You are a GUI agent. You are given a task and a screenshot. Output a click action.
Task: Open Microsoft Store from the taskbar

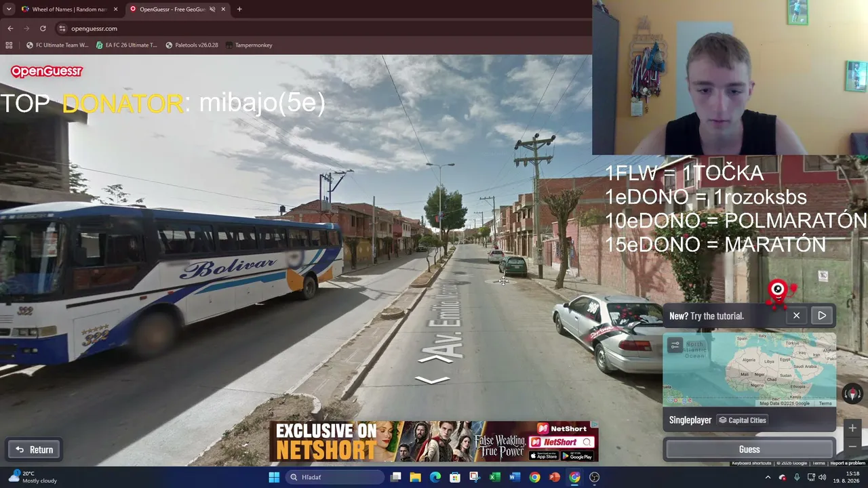click(455, 477)
